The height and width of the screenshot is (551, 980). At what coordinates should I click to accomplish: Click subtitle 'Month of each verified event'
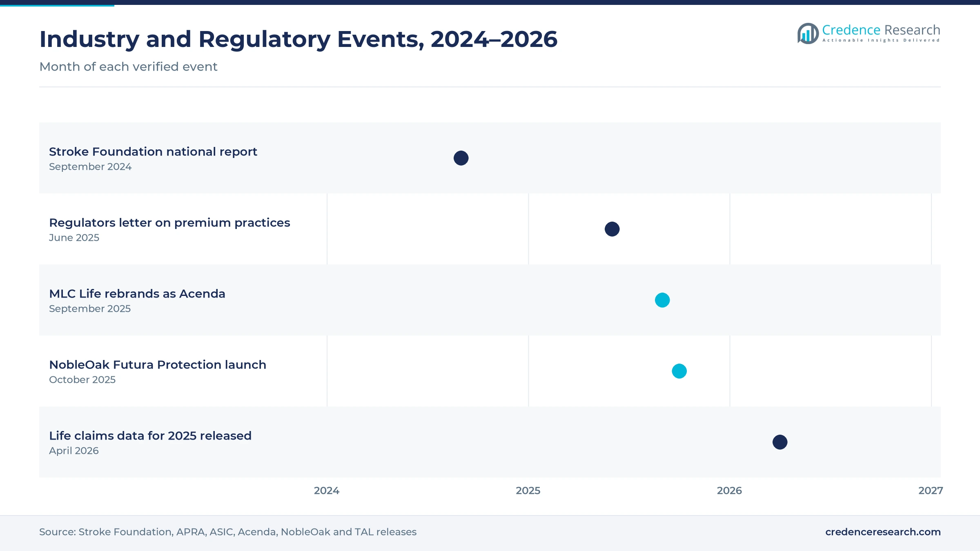coord(128,67)
